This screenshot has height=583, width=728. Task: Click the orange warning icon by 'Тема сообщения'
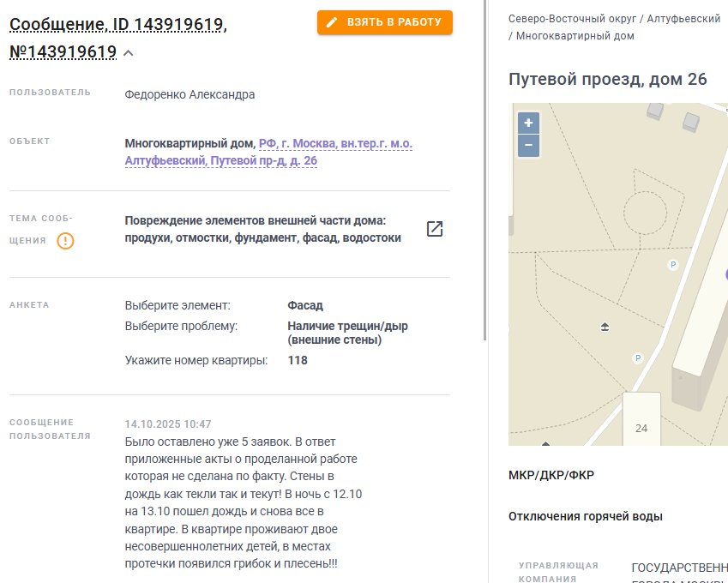tap(65, 240)
